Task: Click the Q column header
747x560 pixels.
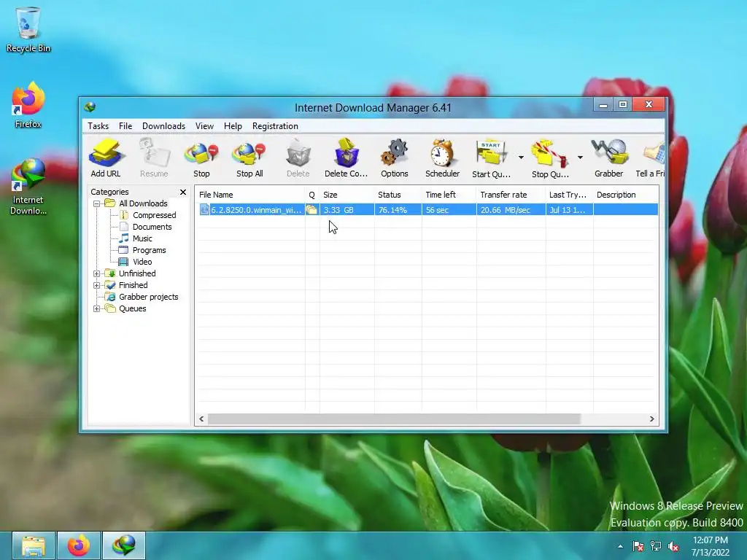Action: point(312,195)
